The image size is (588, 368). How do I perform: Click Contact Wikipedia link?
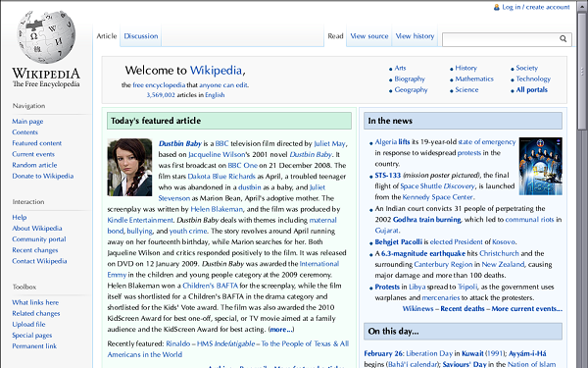[x=39, y=261]
